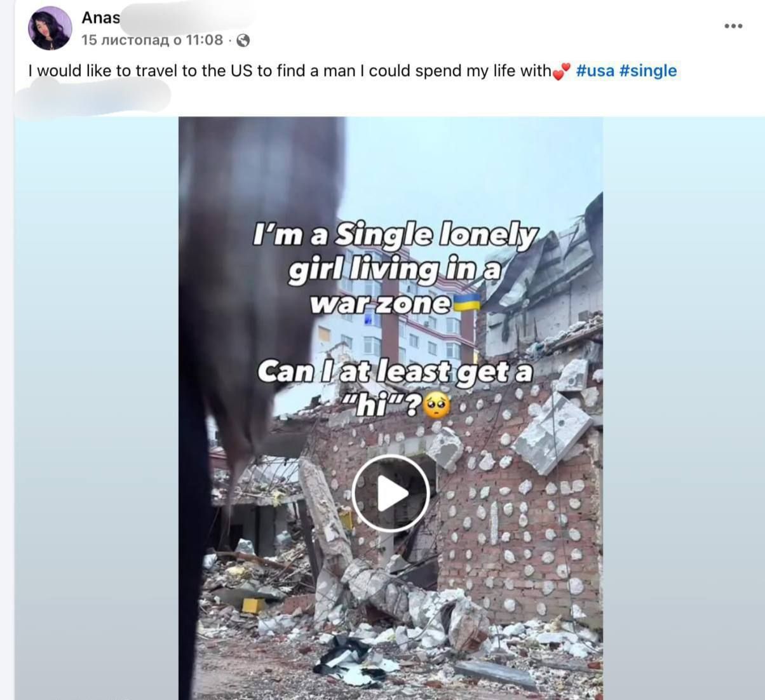Open the #usa hashtag link
765x700 pixels.
point(595,71)
